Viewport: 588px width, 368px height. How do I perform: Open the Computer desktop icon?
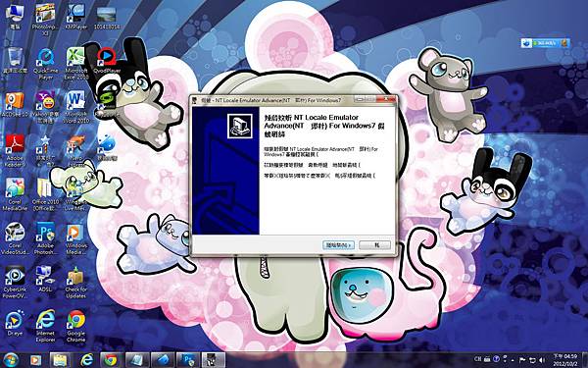15,18
